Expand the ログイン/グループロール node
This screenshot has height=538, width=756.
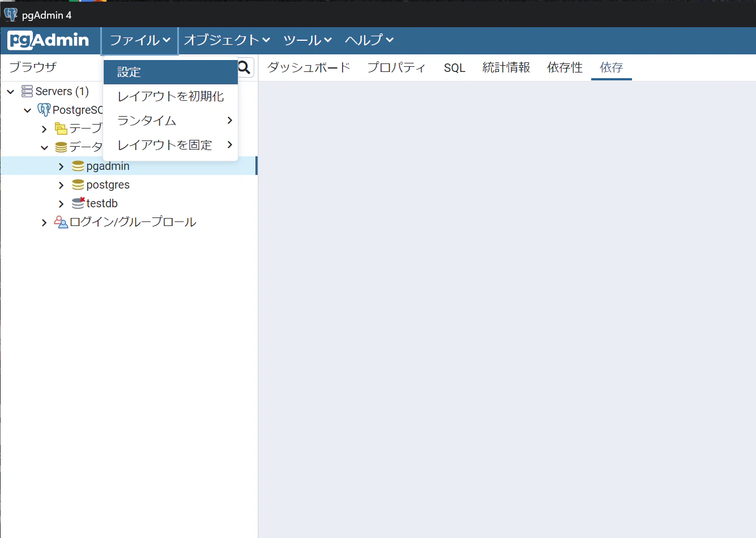point(44,223)
